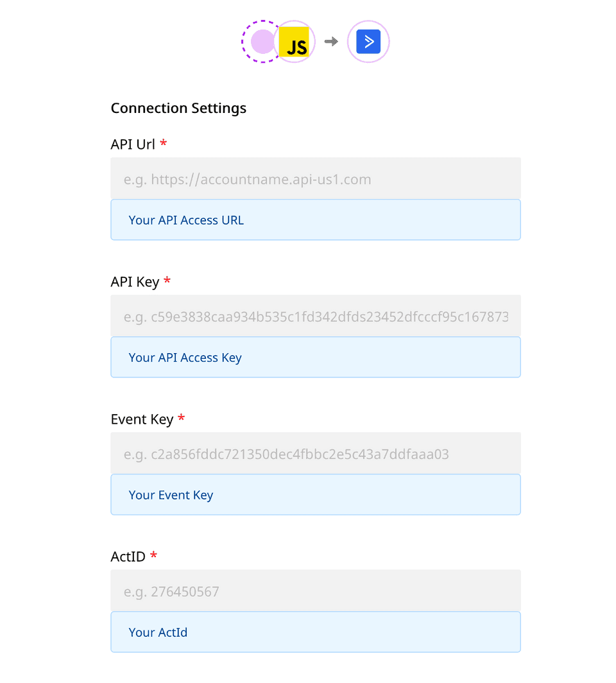Click the gray arrow between the icons
The image size is (616, 683).
coord(331,42)
